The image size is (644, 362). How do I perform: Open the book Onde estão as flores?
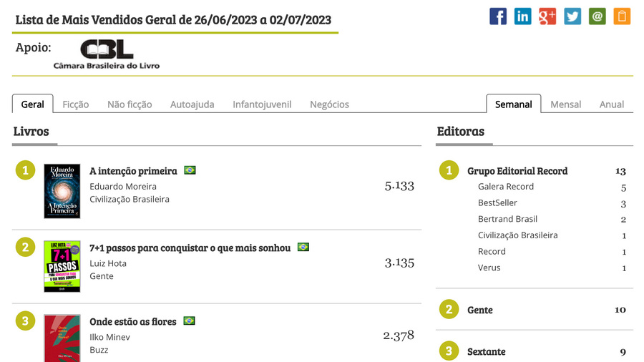133,321
